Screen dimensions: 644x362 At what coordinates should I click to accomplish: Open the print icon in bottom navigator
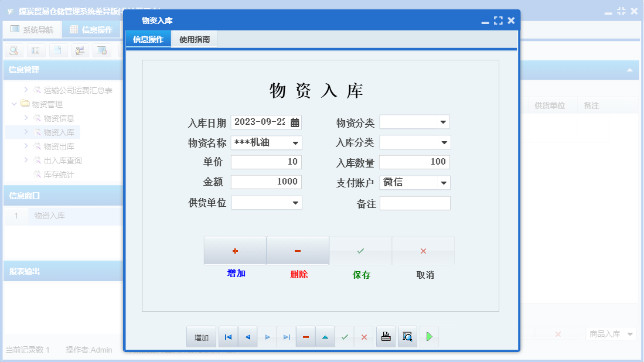point(386,336)
